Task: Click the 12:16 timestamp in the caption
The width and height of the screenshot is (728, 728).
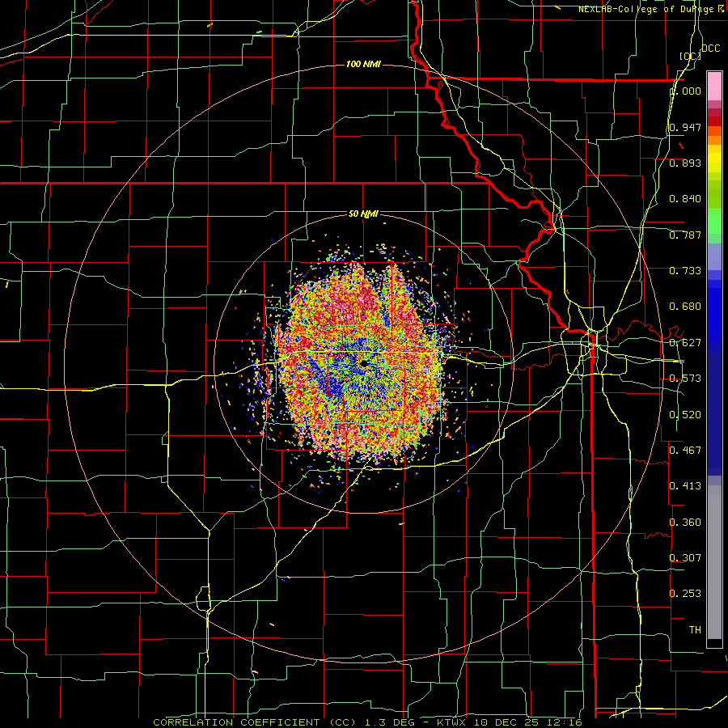Action: click(565, 722)
